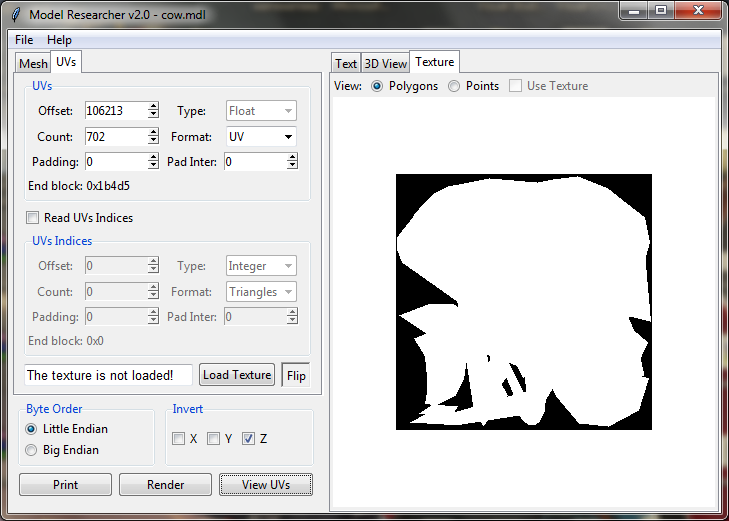
Task: Click the 'The texture is not loaded!' field
Action: 108,375
